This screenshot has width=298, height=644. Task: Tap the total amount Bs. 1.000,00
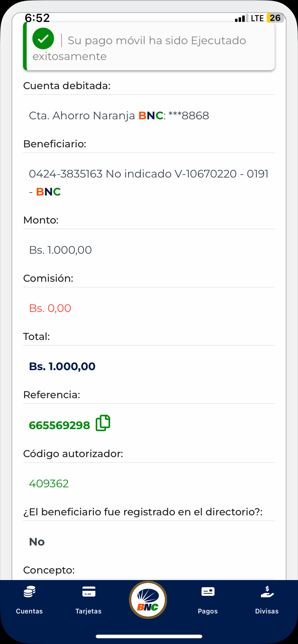pyautogui.click(x=62, y=367)
